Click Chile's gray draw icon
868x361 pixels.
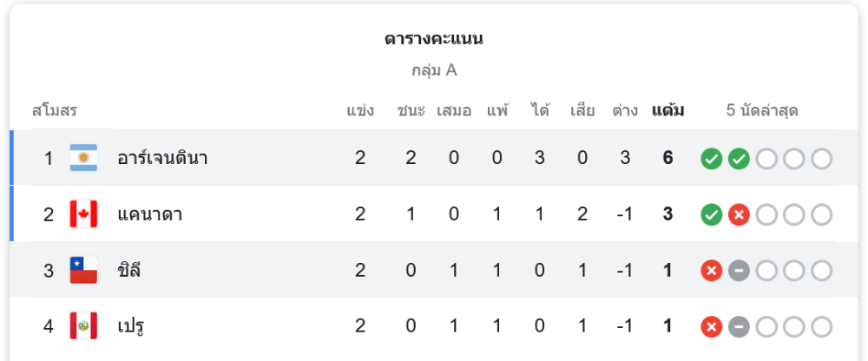click(x=739, y=271)
